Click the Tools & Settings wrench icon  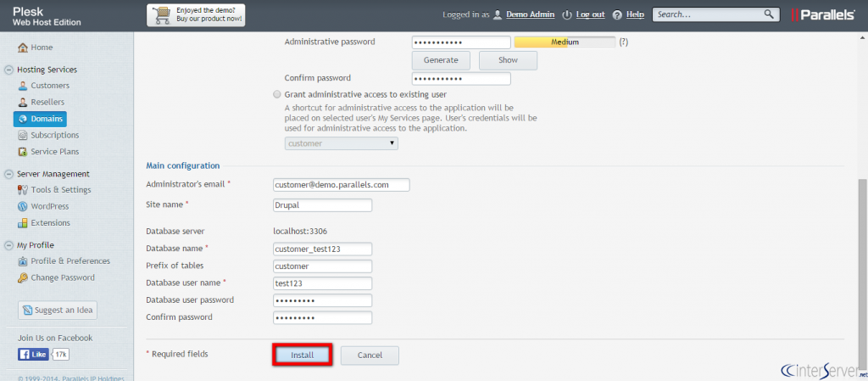click(x=23, y=190)
